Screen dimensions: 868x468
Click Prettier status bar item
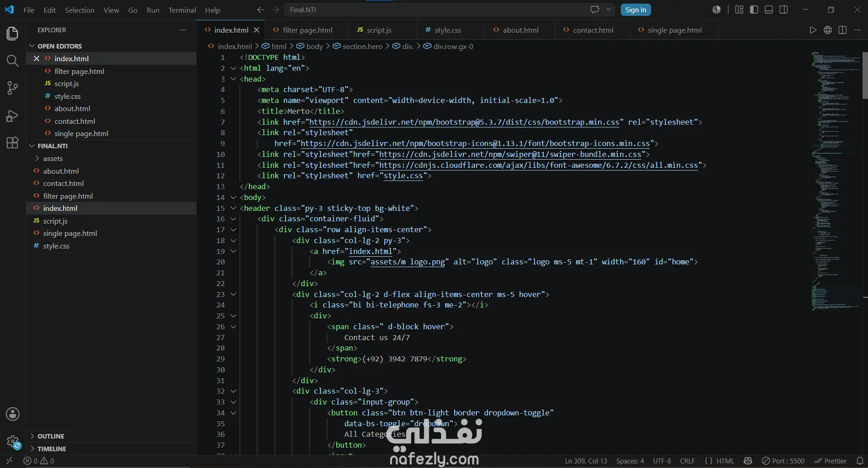830,461
